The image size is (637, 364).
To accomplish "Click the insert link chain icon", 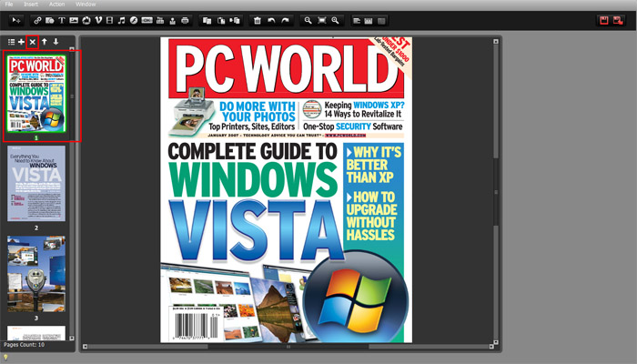I will (37, 20).
